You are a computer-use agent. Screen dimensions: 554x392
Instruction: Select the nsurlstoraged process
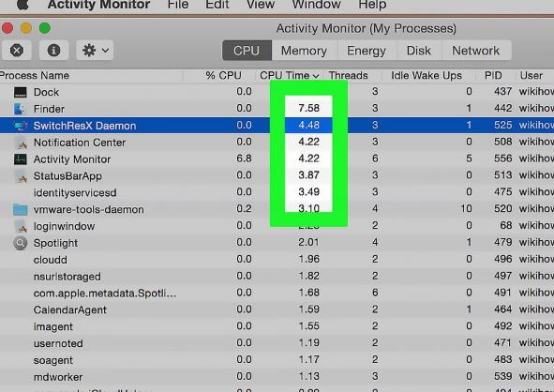point(277,277)
